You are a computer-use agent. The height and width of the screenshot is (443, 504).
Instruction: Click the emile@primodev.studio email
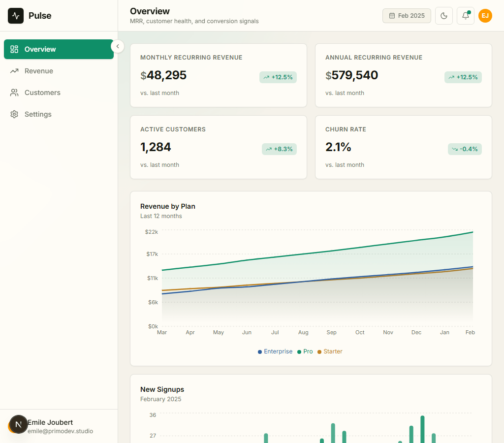click(x=61, y=431)
